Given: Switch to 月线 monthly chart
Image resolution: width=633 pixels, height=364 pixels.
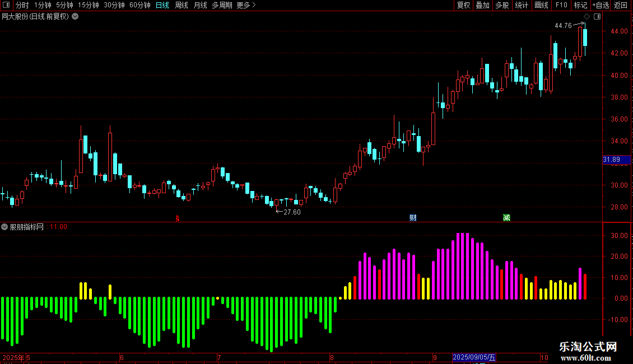Looking at the screenshot, I should pyautogui.click(x=200, y=5).
